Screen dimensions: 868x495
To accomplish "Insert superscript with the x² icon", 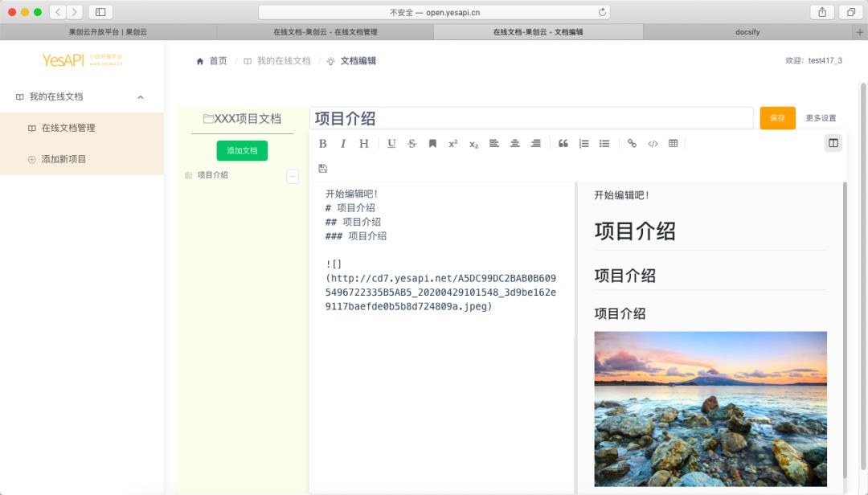I will (452, 144).
